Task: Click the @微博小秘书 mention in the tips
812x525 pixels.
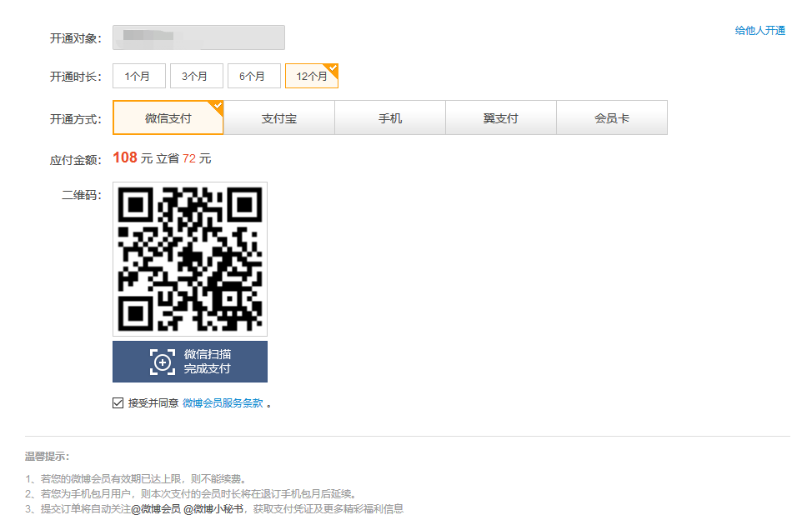Action: (x=213, y=509)
